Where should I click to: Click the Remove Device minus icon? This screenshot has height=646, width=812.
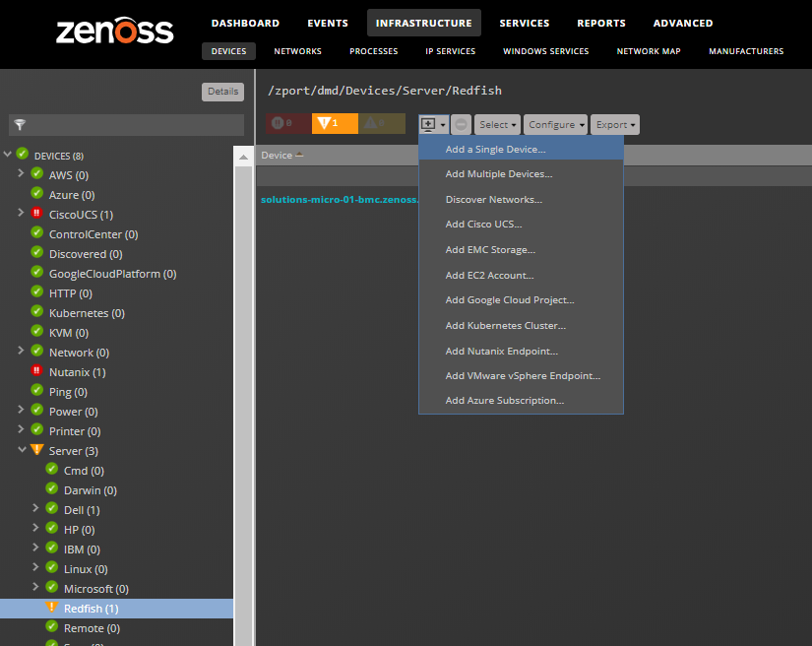coord(461,124)
